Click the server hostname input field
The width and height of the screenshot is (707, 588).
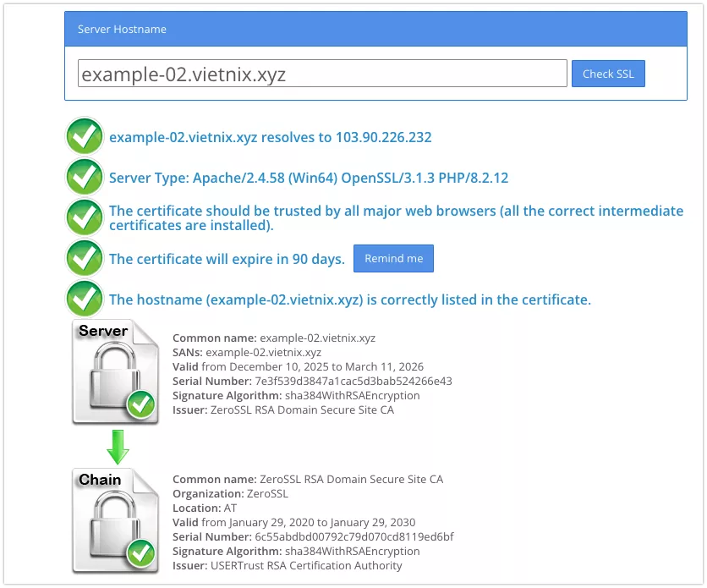pos(322,74)
